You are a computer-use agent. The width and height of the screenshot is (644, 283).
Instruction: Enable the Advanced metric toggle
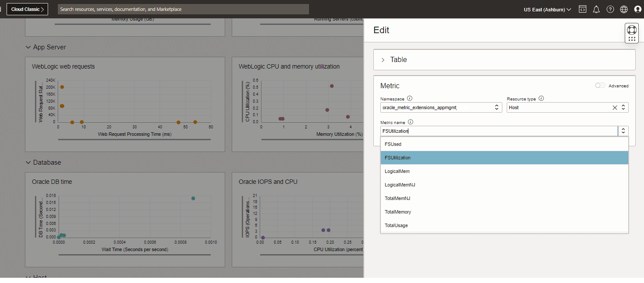click(599, 86)
